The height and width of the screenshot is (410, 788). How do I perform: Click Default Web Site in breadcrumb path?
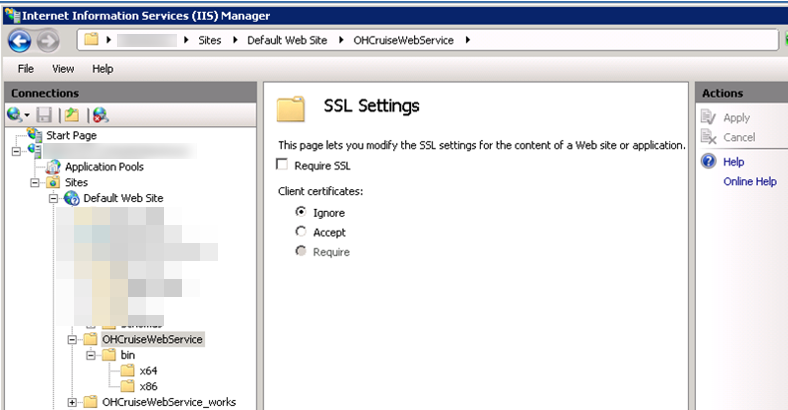[287, 40]
